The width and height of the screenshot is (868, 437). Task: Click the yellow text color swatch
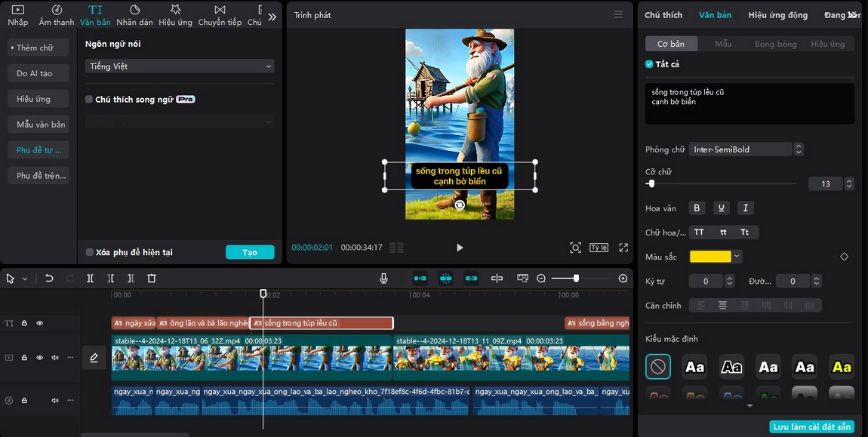coord(710,257)
